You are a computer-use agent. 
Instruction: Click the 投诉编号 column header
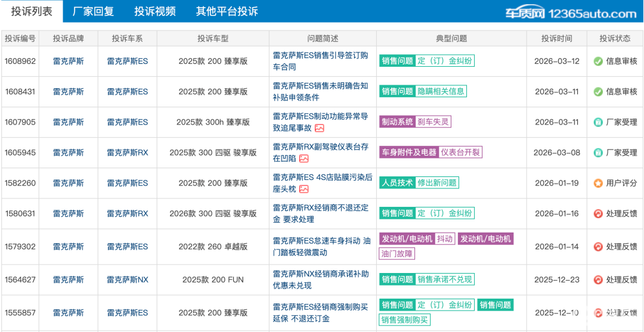click(x=20, y=39)
